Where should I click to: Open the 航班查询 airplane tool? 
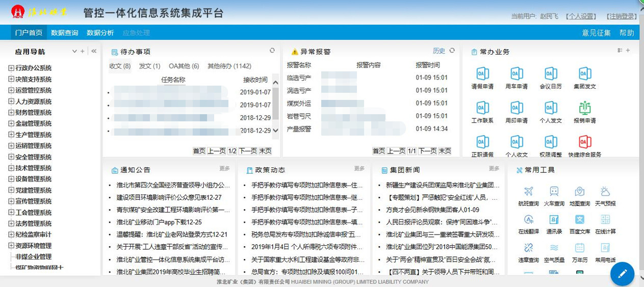[x=528, y=192]
